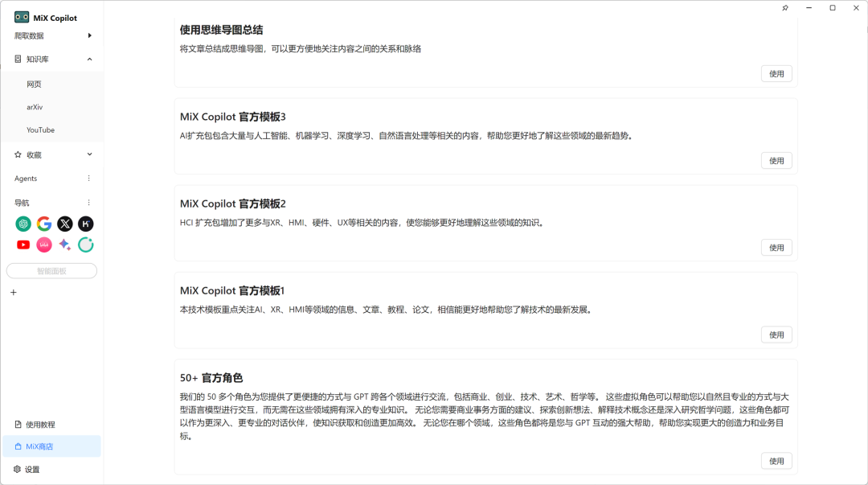Click the 本技术模板 description text
The height and width of the screenshot is (485, 868).
[387, 310]
